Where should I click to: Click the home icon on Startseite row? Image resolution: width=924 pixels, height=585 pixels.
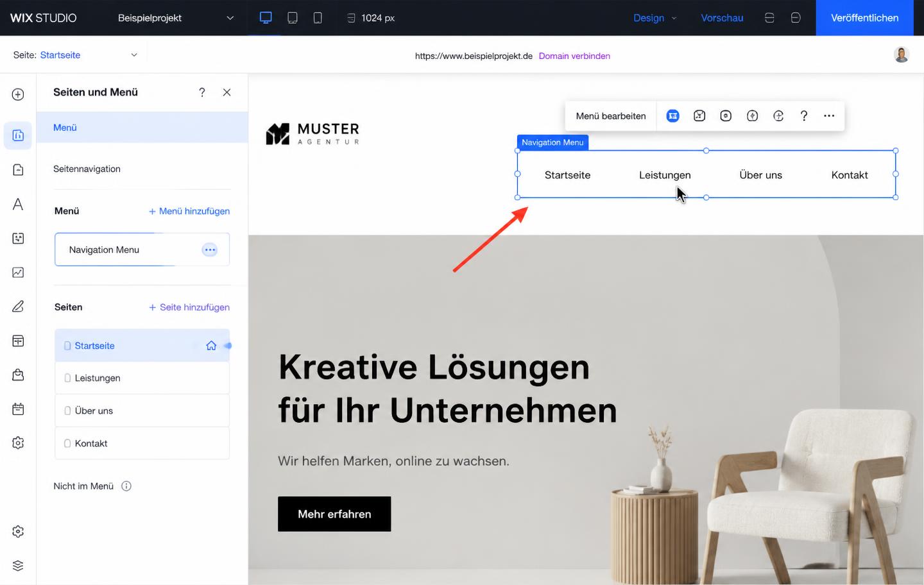[x=211, y=346]
